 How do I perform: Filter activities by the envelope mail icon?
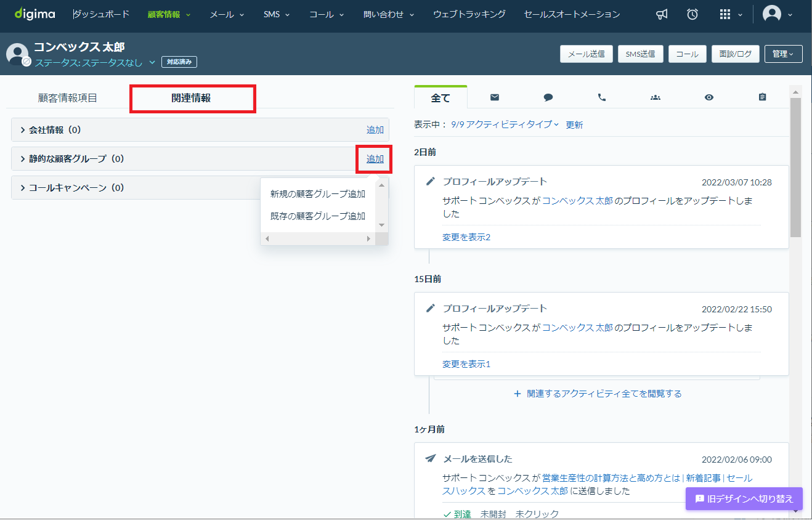point(494,97)
